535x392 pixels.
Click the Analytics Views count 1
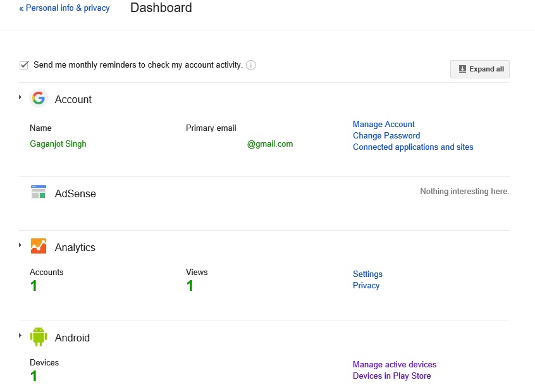(x=190, y=286)
